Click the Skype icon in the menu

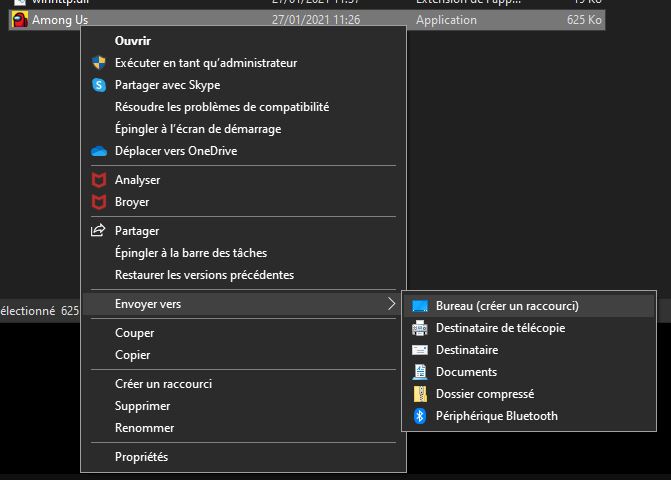(x=98, y=85)
